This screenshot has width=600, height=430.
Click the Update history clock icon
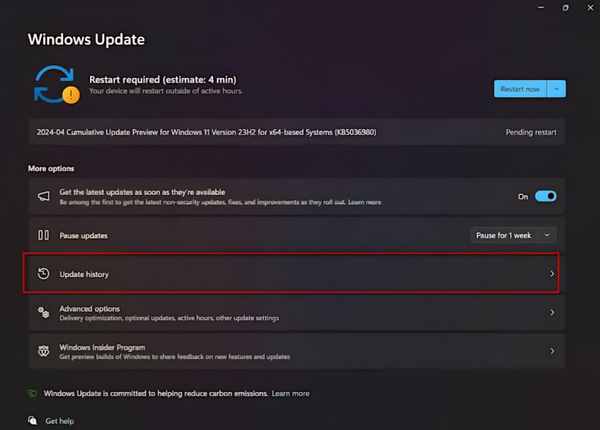coord(43,274)
